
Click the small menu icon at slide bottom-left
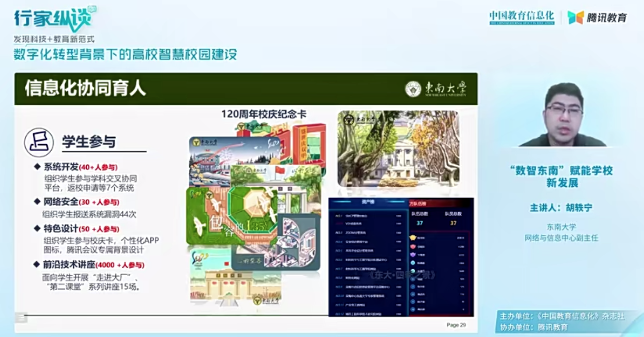coord(21,318)
